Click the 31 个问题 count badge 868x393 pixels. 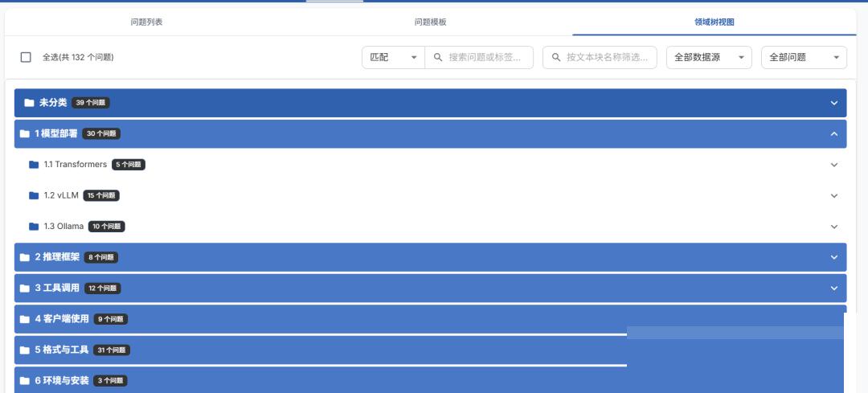(x=112, y=350)
